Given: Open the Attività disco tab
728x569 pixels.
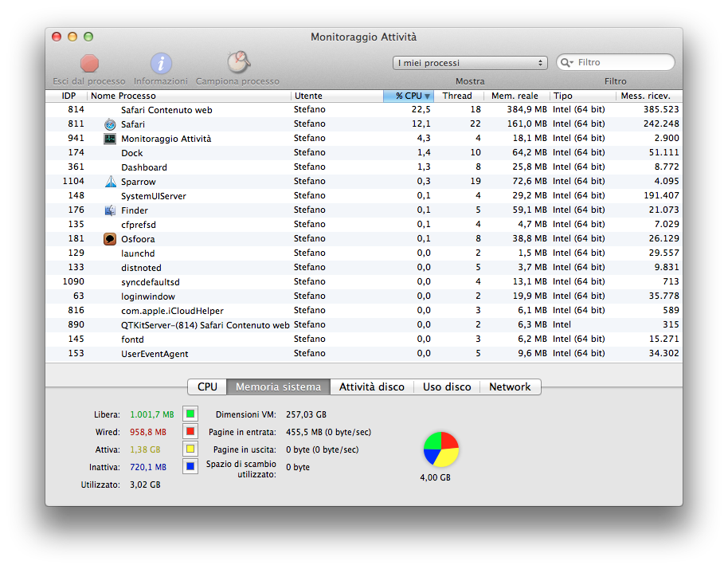Looking at the screenshot, I should pyautogui.click(x=371, y=387).
